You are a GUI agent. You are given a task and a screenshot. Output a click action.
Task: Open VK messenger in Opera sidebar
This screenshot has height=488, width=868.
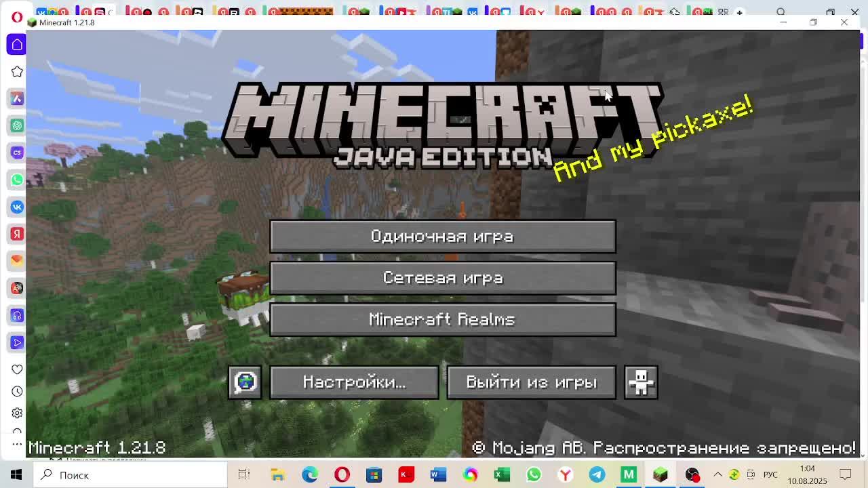(17, 207)
